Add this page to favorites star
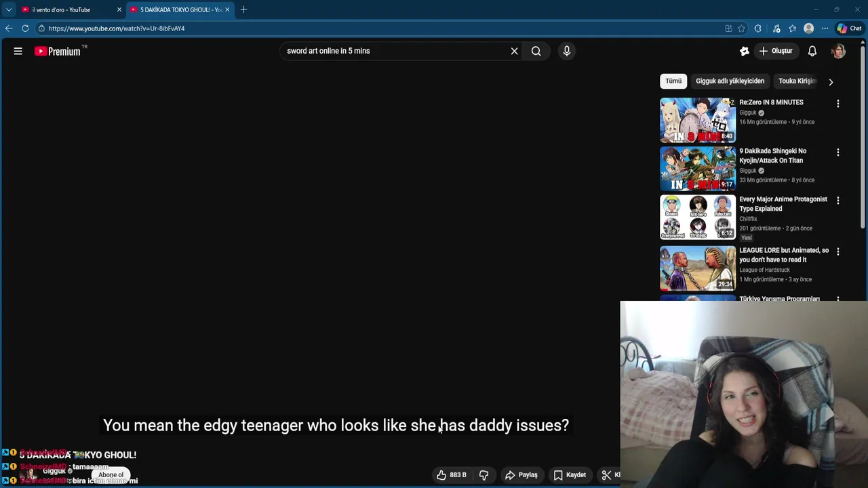 741,28
